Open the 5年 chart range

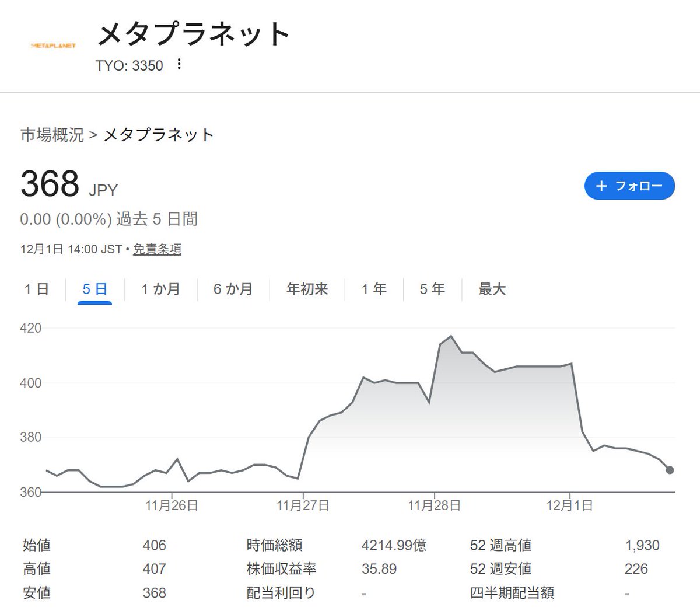(x=431, y=288)
